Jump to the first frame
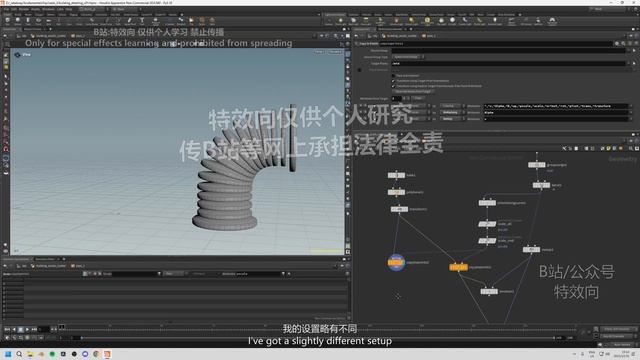Screen dimensions: 640x360 pos(7,329)
